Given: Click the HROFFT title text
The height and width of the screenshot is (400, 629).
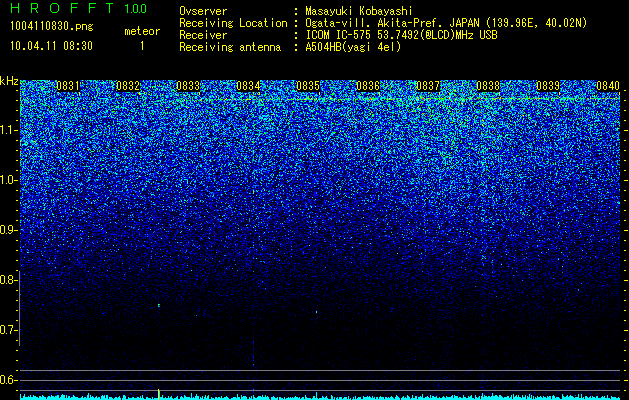Looking at the screenshot, I should pyautogui.click(x=62, y=8).
